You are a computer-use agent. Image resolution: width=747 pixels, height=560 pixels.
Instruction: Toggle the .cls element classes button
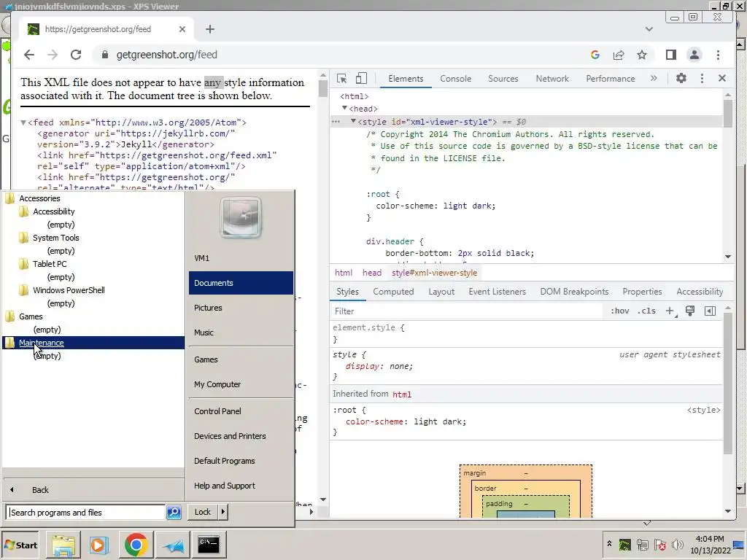(646, 311)
